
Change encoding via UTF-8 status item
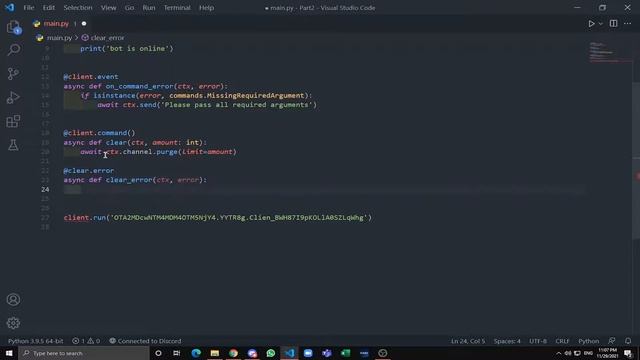coord(538,341)
